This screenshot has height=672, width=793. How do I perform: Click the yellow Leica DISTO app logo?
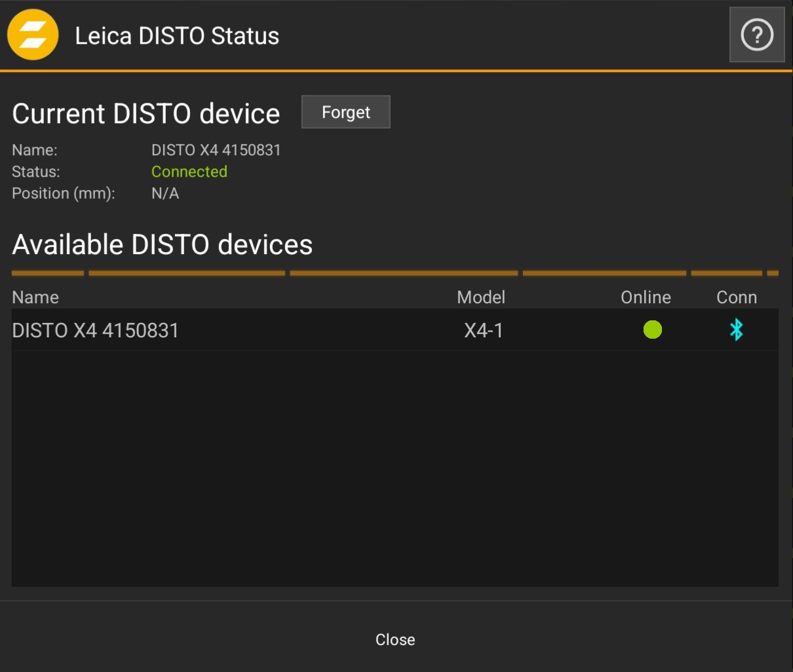point(33,35)
